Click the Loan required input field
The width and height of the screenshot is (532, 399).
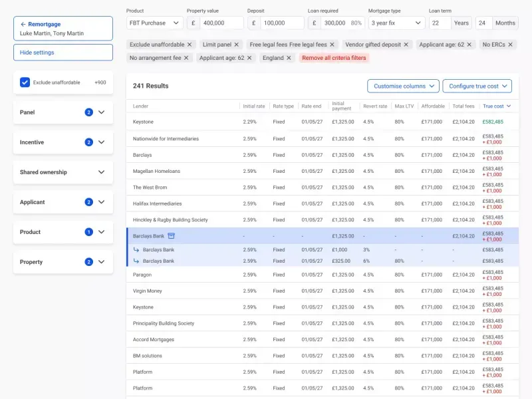[342, 23]
